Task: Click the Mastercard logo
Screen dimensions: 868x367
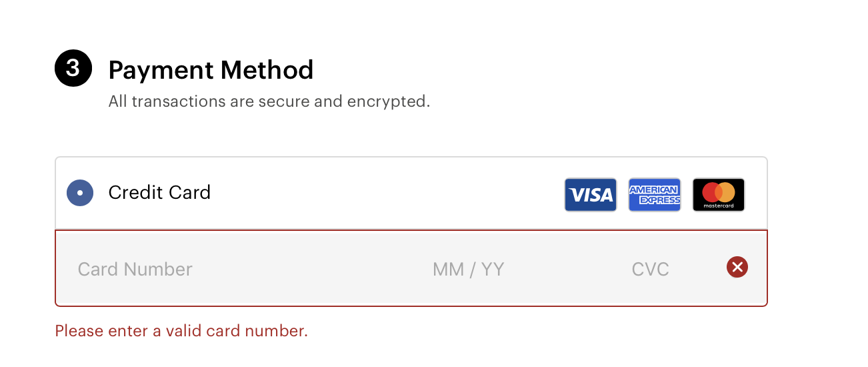Action: point(718,195)
